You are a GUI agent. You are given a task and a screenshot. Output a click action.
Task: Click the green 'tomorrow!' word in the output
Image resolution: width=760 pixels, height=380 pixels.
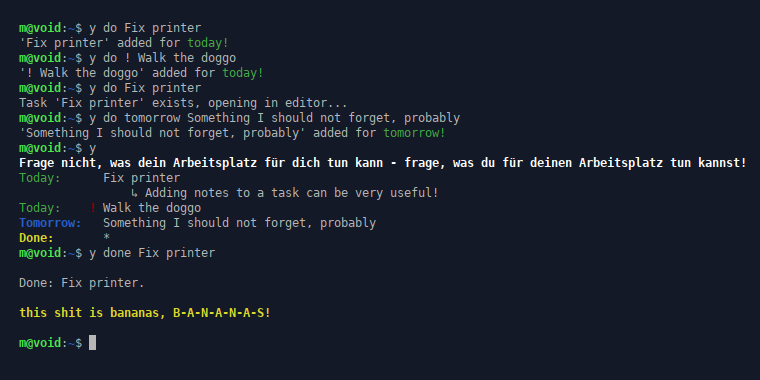414,133
